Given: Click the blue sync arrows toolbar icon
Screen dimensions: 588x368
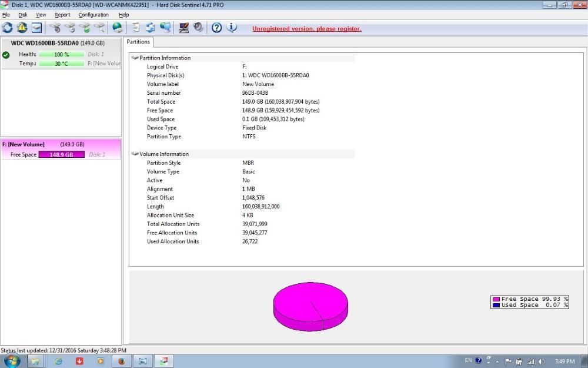Looking at the screenshot, I should point(151,28).
